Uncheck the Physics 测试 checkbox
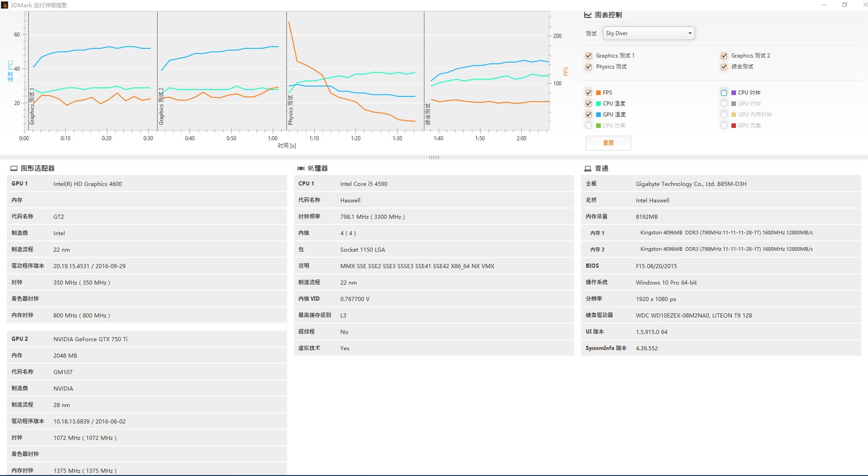868x476 pixels. pos(589,67)
